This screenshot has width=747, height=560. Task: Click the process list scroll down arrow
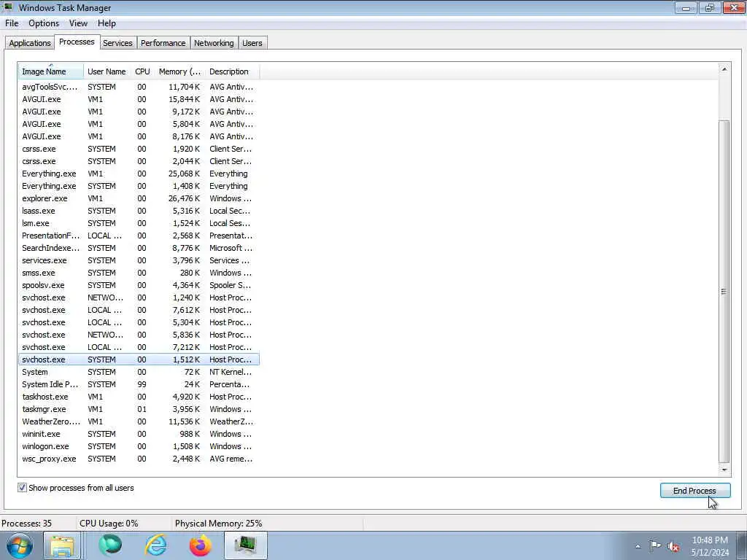[724, 470]
